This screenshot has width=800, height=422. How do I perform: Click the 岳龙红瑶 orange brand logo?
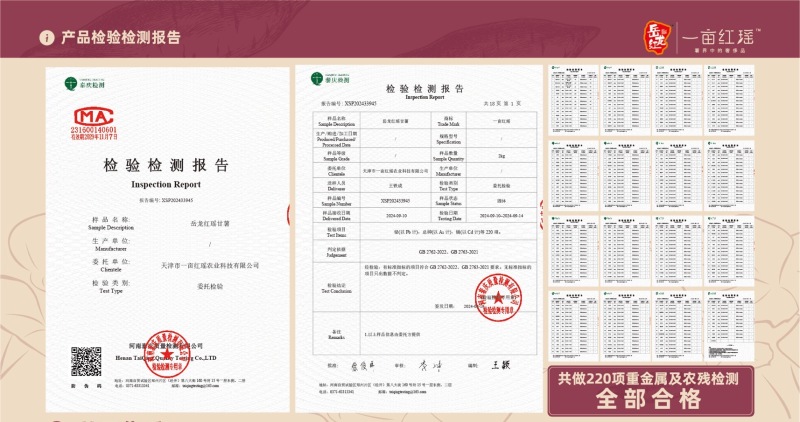[x=657, y=37]
